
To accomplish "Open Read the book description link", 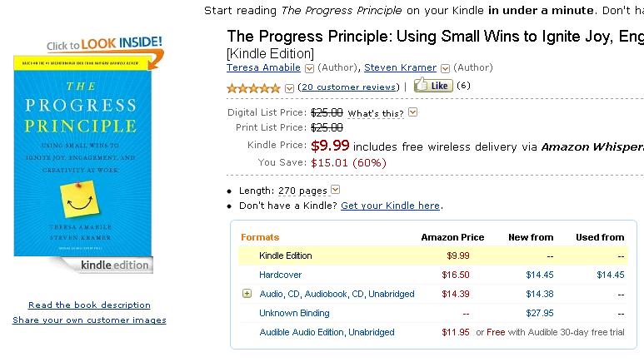I will point(89,305).
